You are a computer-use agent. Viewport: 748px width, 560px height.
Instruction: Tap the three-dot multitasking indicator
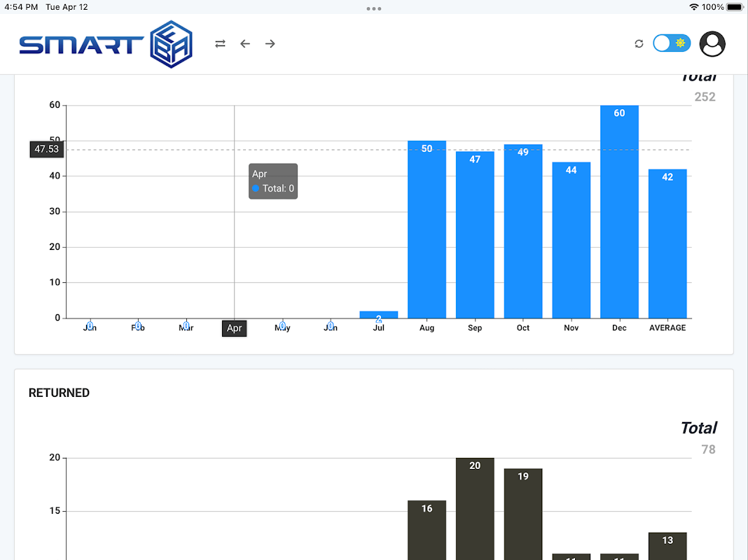click(x=373, y=8)
